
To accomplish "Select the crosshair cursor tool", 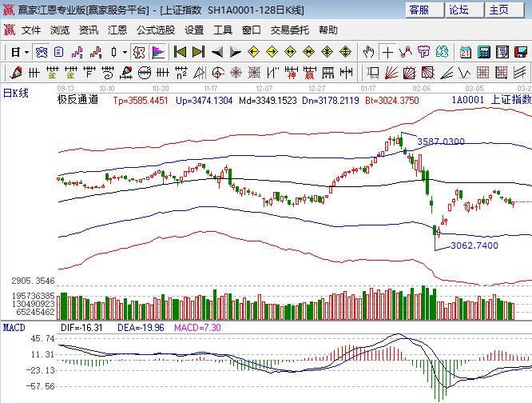I will [x=387, y=52].
